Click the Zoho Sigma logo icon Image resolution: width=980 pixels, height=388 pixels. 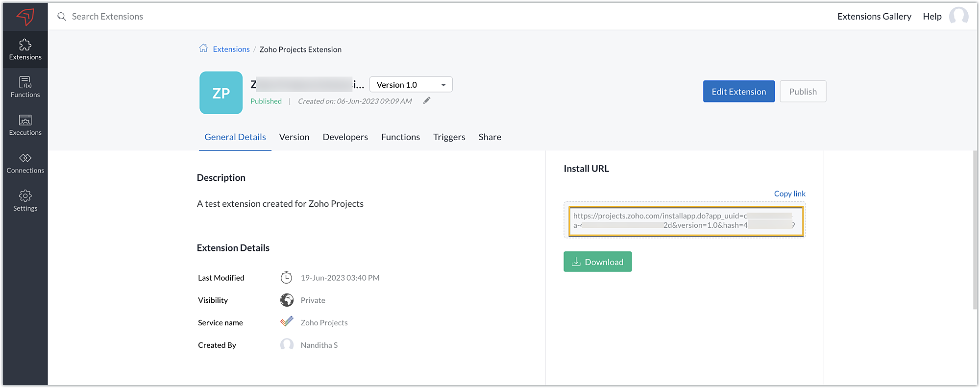25,17
